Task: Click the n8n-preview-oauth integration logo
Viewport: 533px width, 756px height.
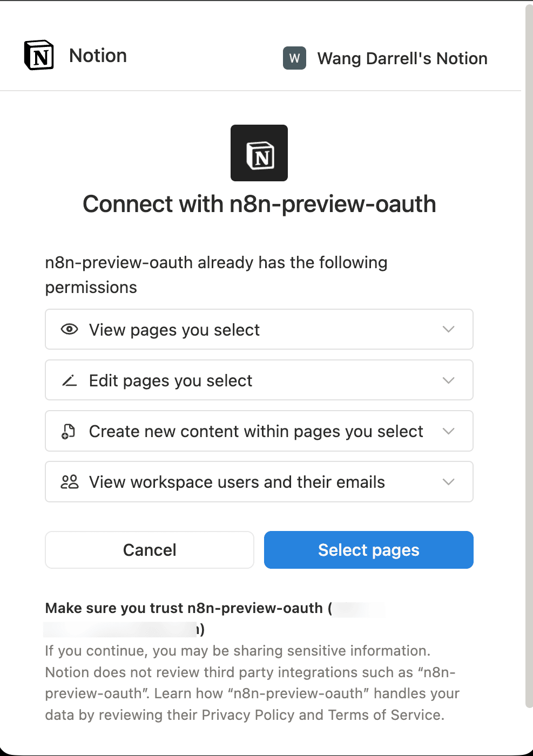Action: [x=259, y=153]
